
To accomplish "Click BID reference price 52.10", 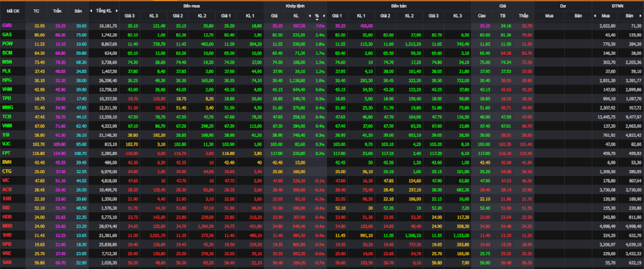I will pos(39,207).
